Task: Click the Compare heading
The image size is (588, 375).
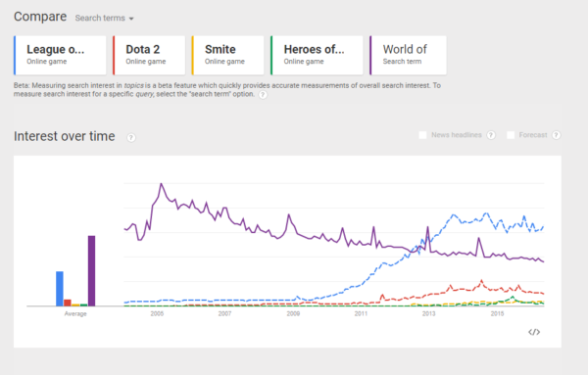Action: tap(40, 18)
